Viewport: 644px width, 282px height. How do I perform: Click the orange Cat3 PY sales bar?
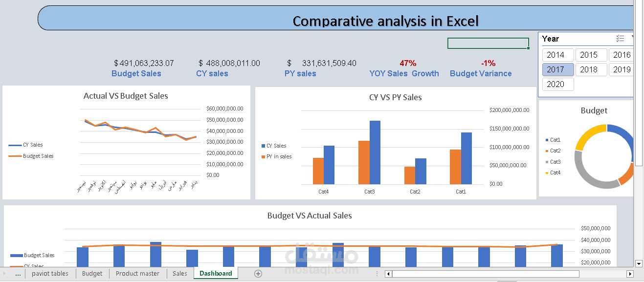364,163
